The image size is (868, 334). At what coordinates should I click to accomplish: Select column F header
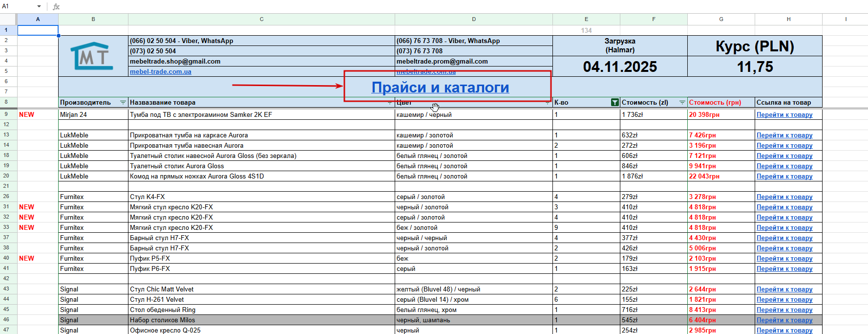(654, 19)
